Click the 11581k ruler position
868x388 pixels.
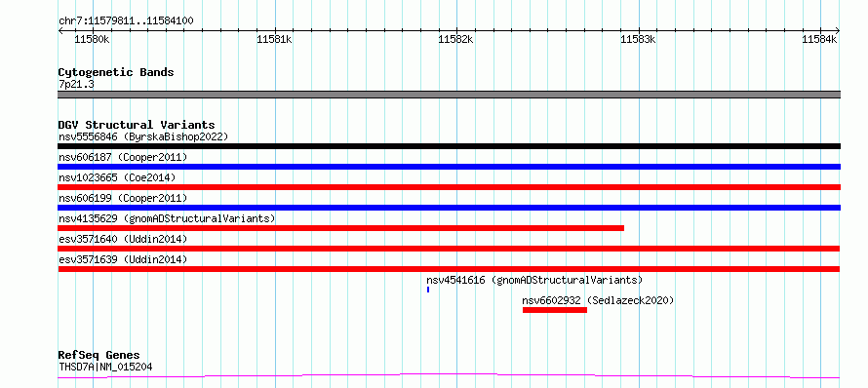[275, 39]
